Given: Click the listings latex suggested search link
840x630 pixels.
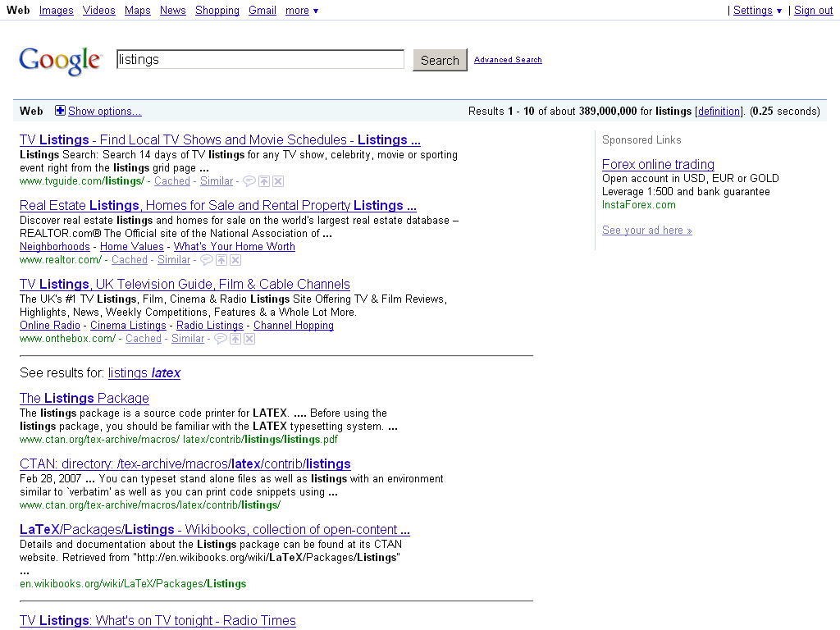Looking at the screenshot, I should pyautogui.click(x=144, y=373).
